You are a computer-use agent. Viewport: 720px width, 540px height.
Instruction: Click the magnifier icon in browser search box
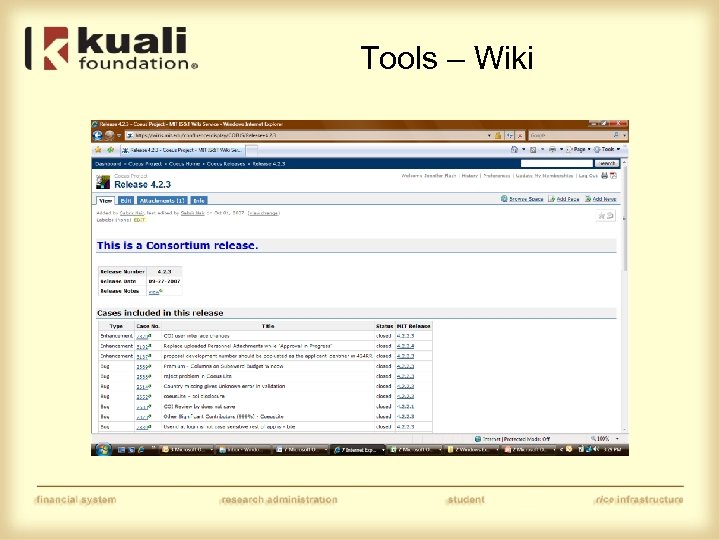tap(616, 135)
